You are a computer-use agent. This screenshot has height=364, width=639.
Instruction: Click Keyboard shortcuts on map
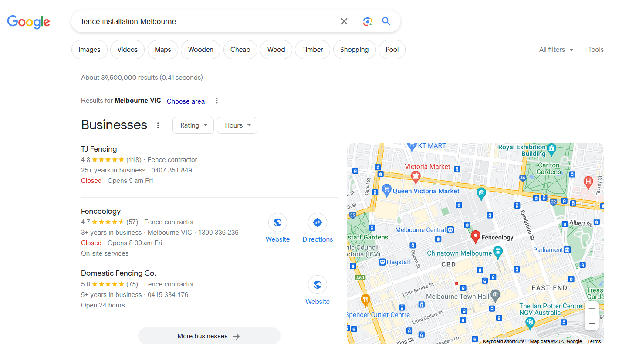coord(504,341)
